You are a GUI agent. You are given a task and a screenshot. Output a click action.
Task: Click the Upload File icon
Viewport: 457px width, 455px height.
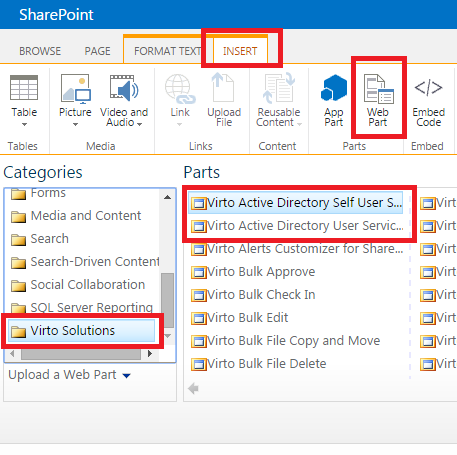point(223,87)
